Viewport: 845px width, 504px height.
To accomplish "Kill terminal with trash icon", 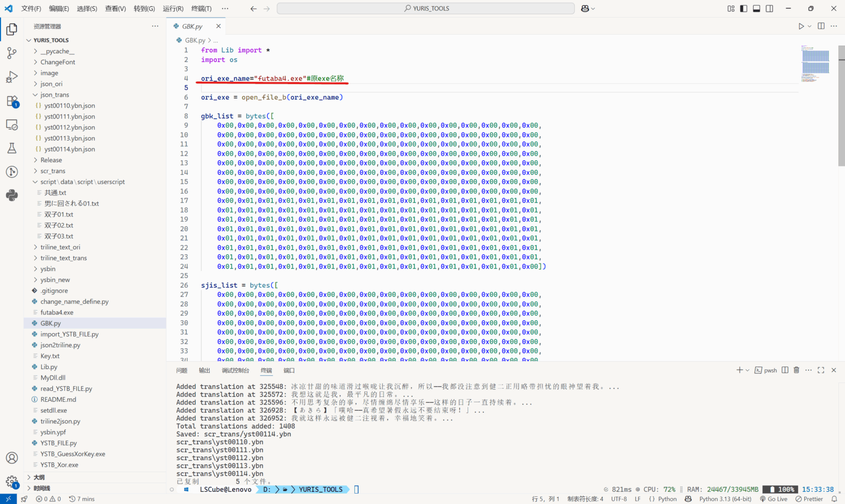I will click(796, 370).
